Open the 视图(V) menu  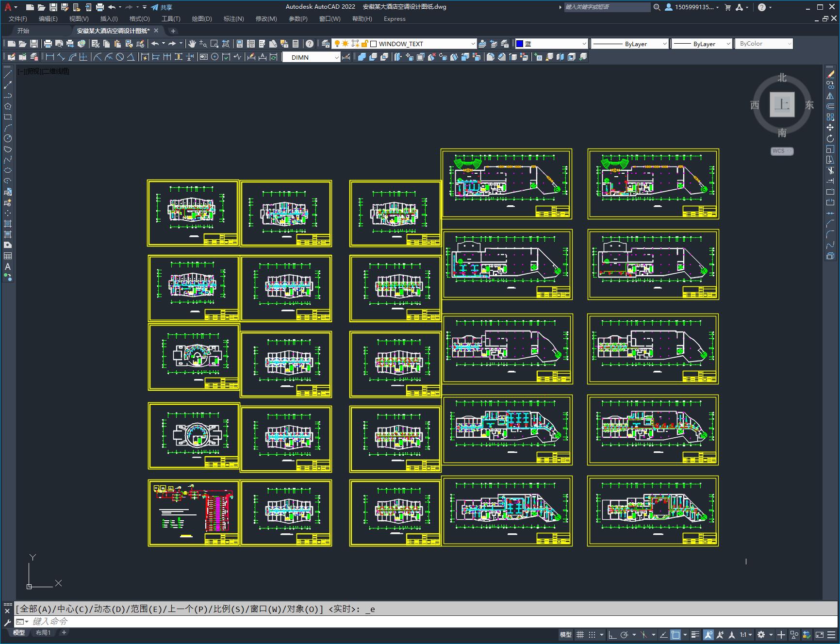[79, 19]
